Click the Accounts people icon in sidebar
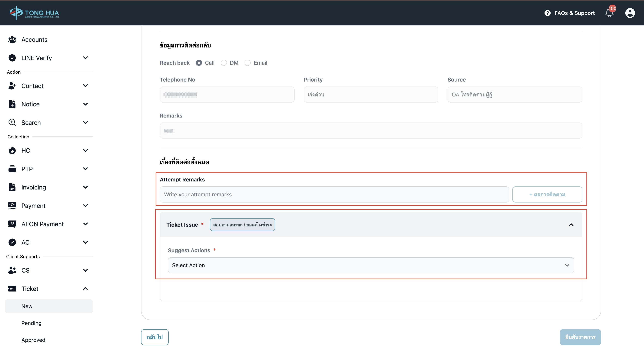 pyautogui.click(x=12, y=39)
